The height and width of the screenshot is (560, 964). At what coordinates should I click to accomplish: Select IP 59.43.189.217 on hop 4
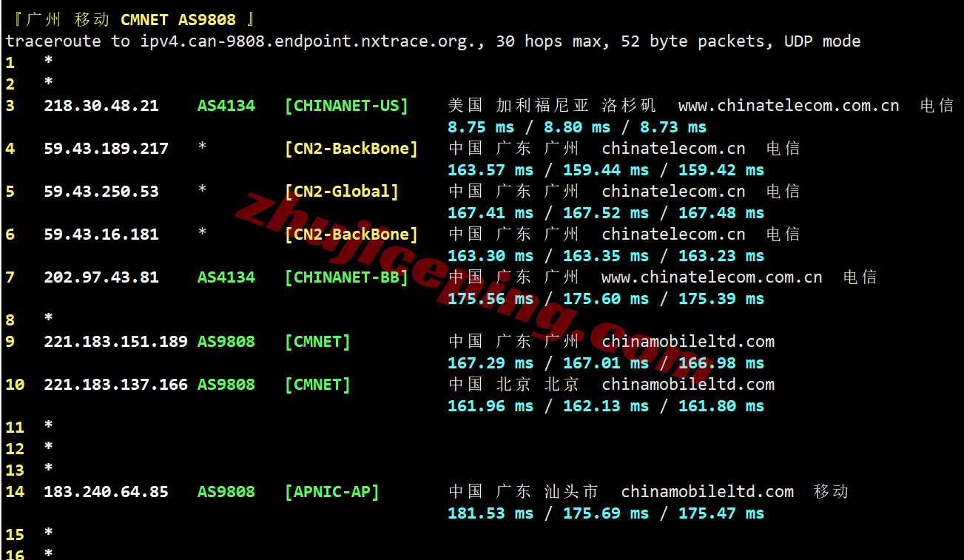pyautogui.click(x=106, y=149)
